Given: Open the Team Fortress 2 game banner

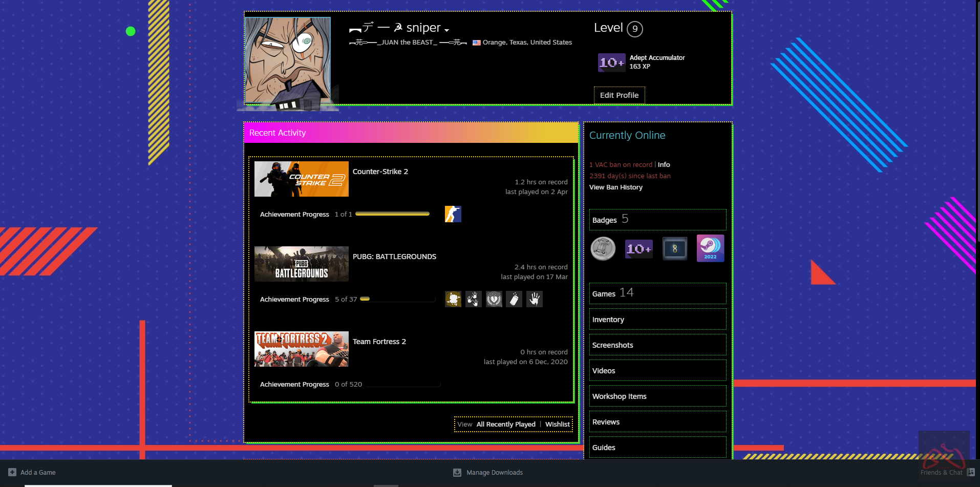Looking at the screenshot, I should pyautogui.click(x=301, y=349).
